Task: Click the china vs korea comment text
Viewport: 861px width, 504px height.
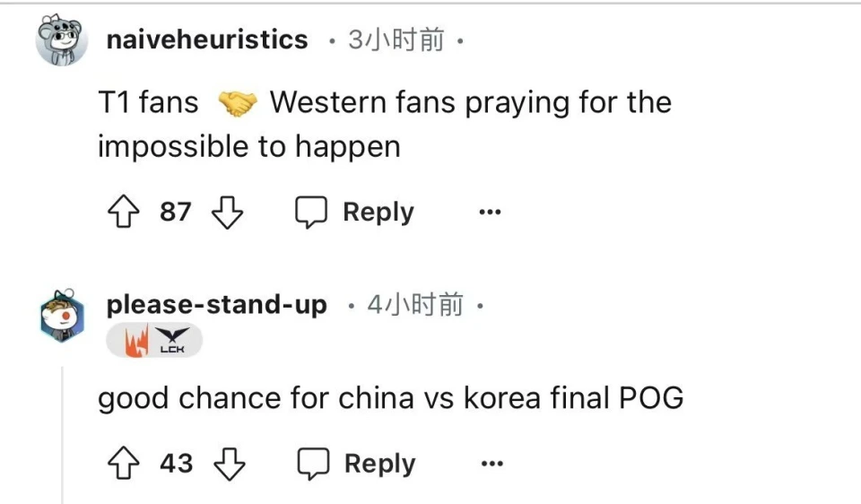Action: pyautogui.click(x=390, y=398)
